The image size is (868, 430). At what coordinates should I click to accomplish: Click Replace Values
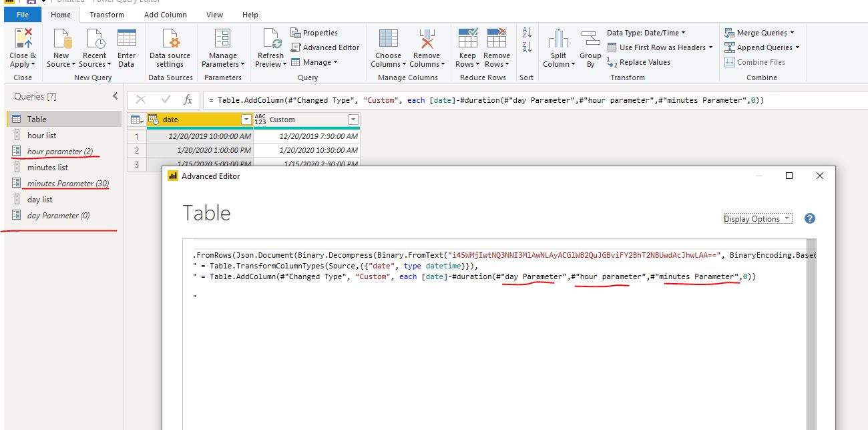coord(639,62)
